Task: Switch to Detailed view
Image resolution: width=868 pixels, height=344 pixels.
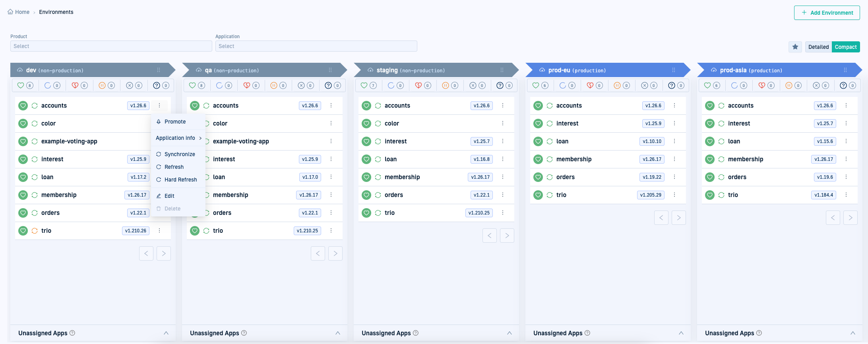Action: click(x=818, y=47)
